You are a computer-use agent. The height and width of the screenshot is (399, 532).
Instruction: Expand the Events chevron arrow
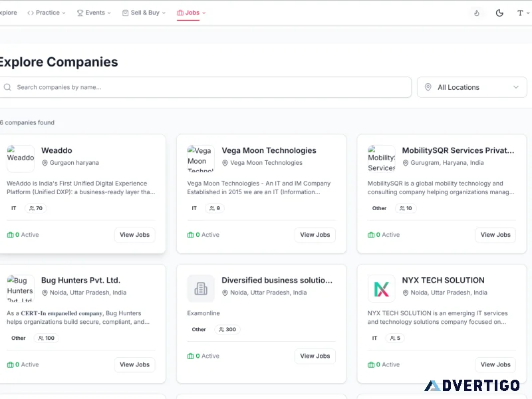(109, 13)
